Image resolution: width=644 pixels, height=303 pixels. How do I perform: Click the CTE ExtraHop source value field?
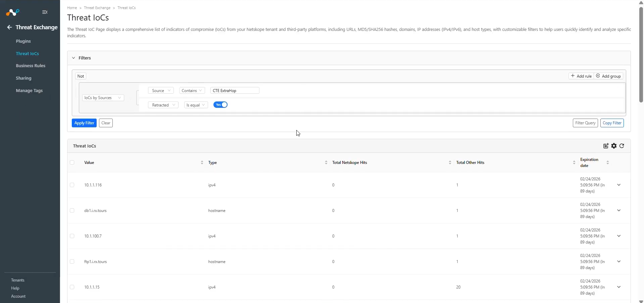point(235,91)
